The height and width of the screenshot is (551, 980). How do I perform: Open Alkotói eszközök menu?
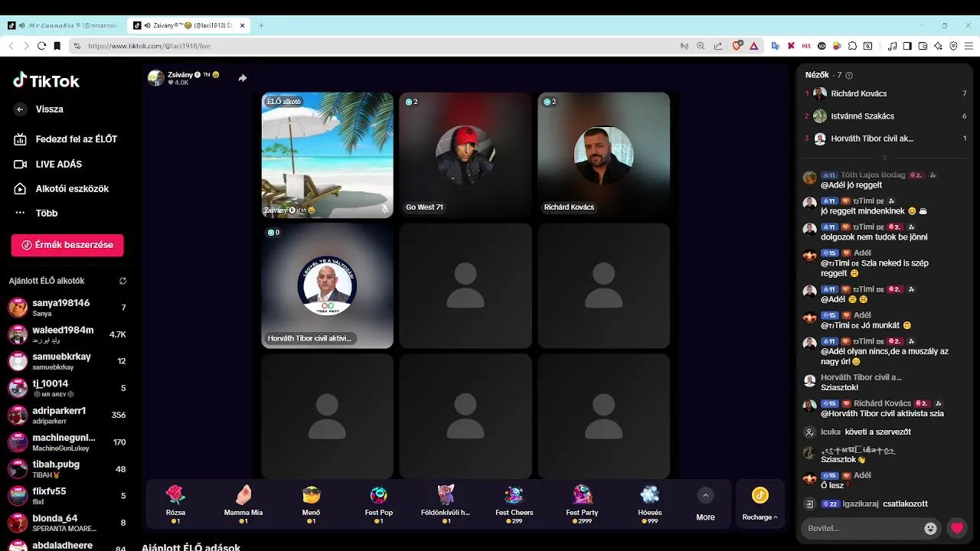61,188
